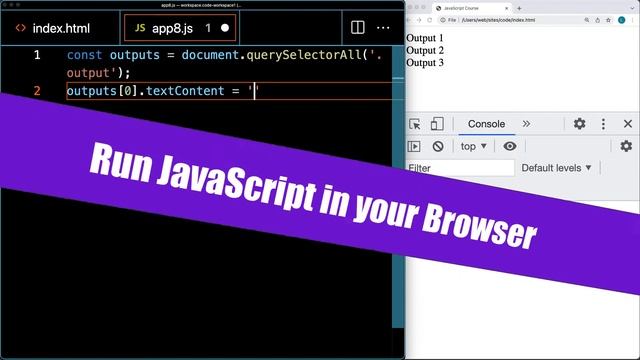The width and height of the screenshot is (640, 360).
Task: Open DevTools settings gear in the top bar
Action: (x=579, y=124)
